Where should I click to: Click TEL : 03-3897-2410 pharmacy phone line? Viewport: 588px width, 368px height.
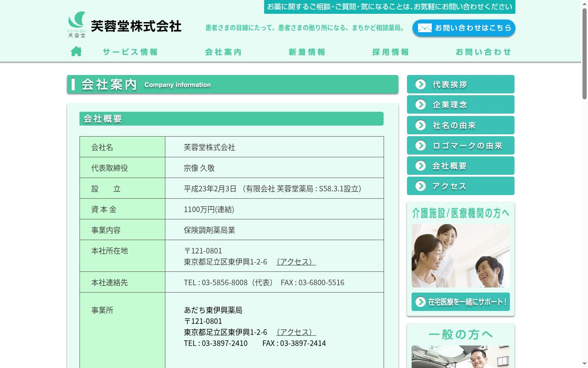coord(255,343)
